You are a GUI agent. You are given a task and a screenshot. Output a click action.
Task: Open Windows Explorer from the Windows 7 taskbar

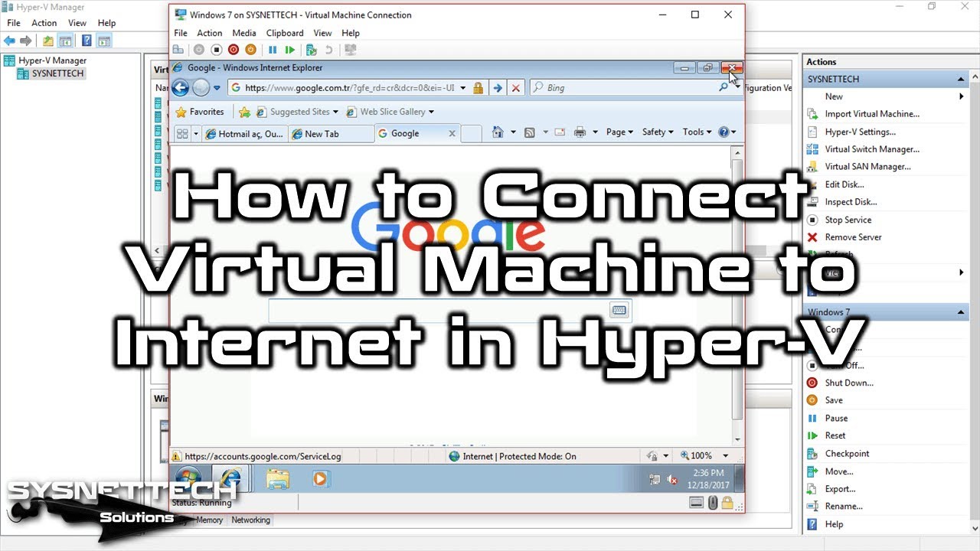(278, 479)
